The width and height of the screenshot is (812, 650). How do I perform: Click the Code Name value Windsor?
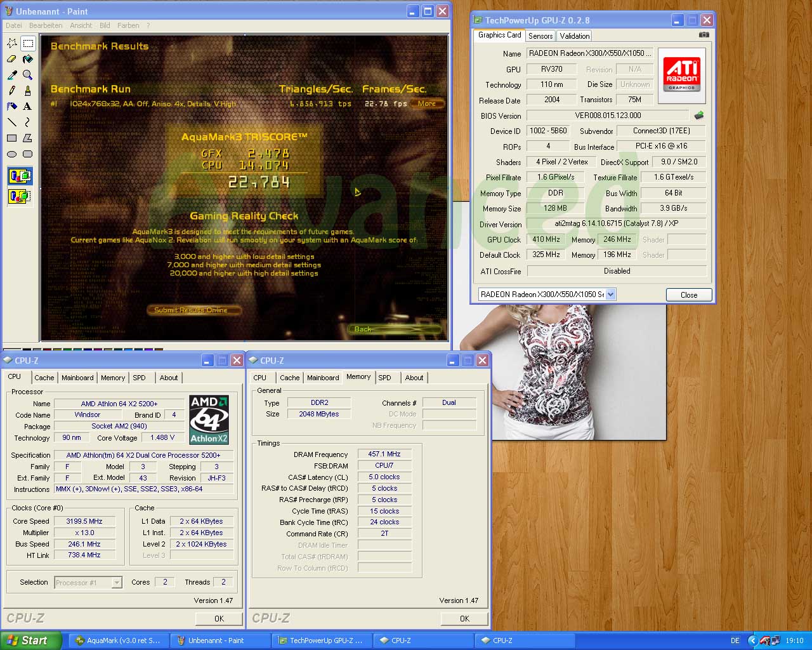pos(88,415)
